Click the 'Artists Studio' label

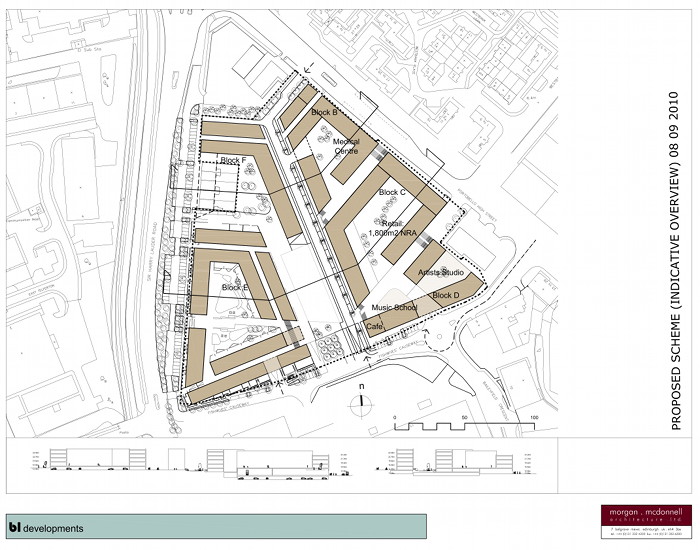[441, 272]
